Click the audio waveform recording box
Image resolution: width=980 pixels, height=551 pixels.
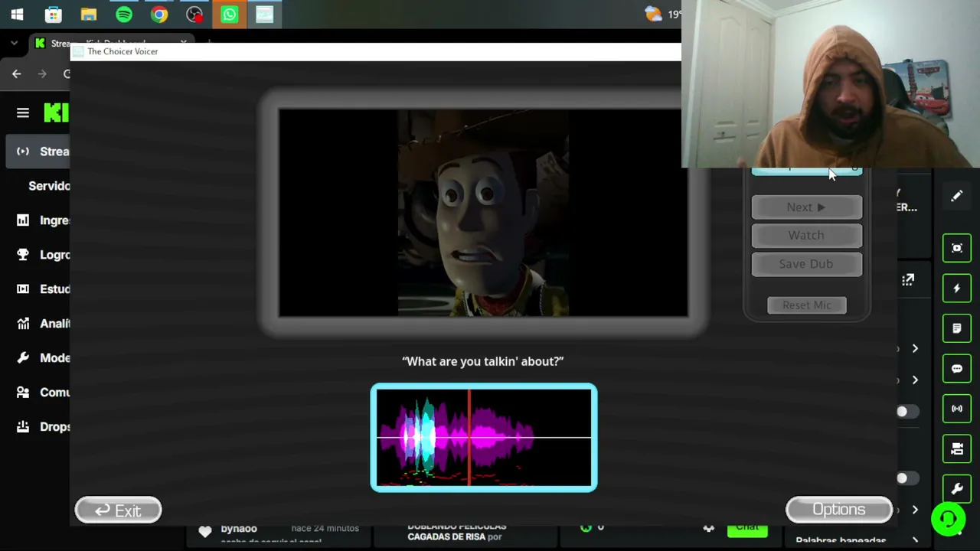click(484, 437)
